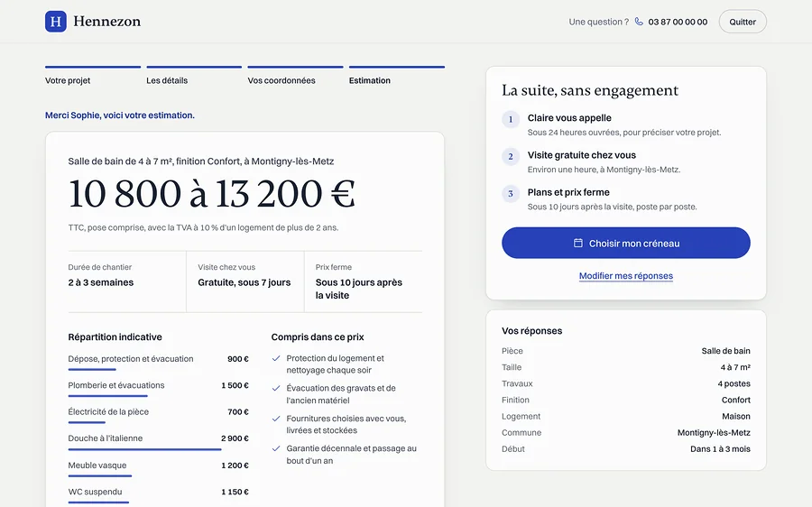Click the step 1 circle for Claire vous appelle
The image size is (812, 507).
pos(511,120)
